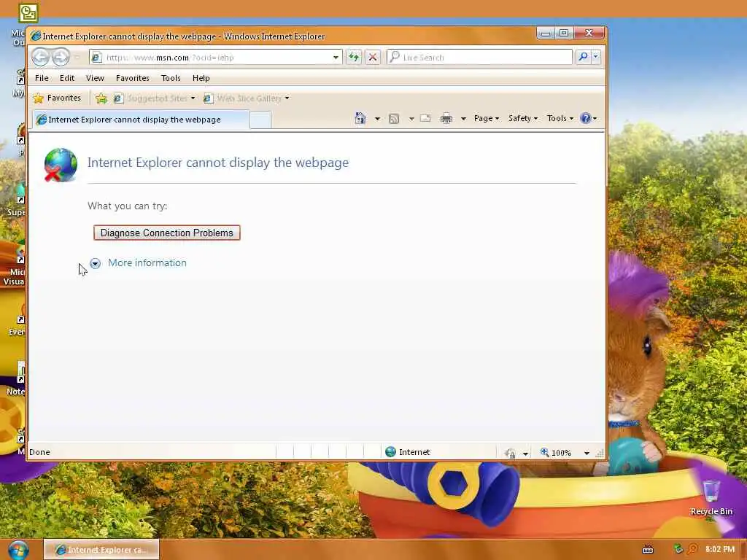Viewport: 747px width, 560px height.
Task: Click the system tray clock 8:02 PM
Action: click(x=720, y=549)
